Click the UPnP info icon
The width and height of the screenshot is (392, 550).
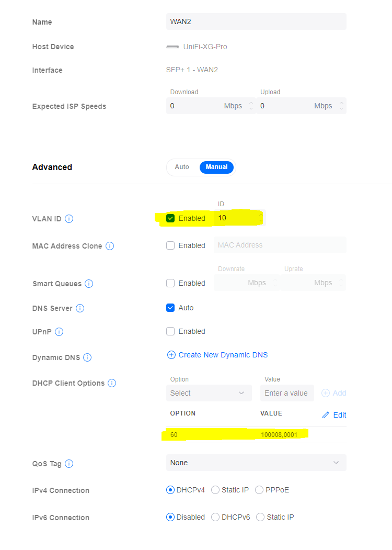pos(59,332)
